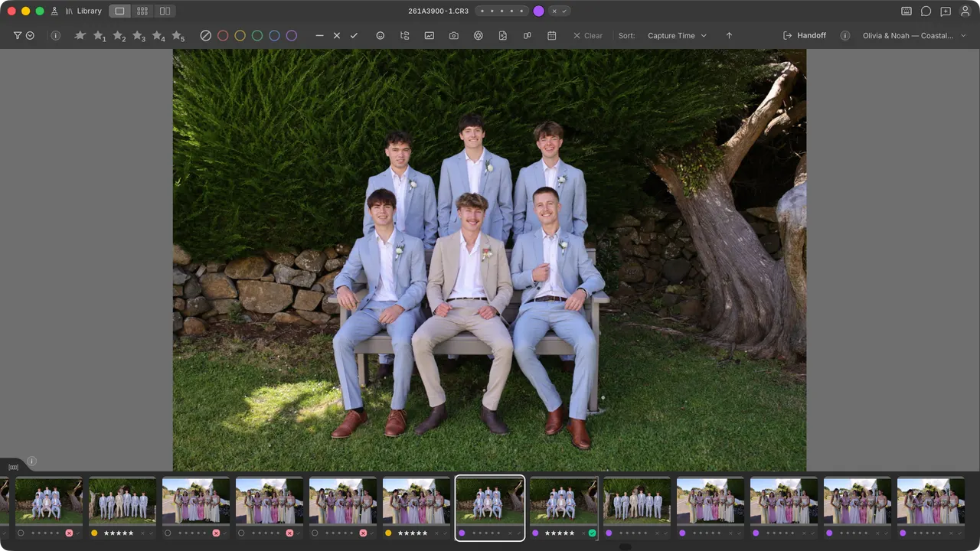The height and width of the screenshot is (551, 980).
Task: Select thumbnail with green check badge
Action: (563, 501)
